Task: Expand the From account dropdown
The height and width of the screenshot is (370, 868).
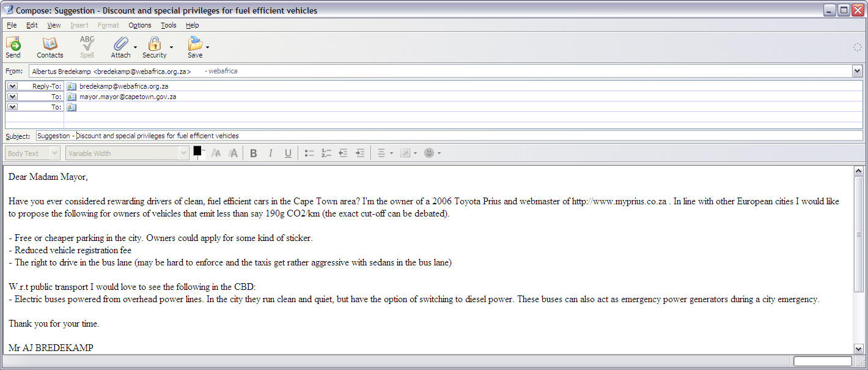Action: click(857, 71)
